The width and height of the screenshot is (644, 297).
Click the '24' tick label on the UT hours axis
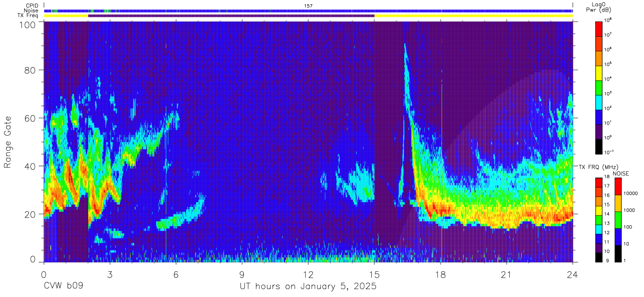click(x=573, y=274)
